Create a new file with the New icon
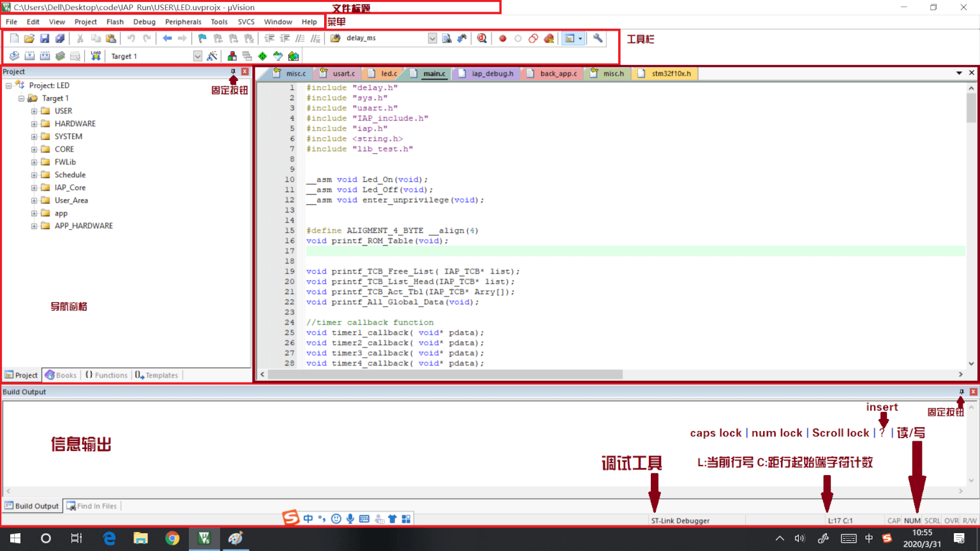 pos(14,38)
